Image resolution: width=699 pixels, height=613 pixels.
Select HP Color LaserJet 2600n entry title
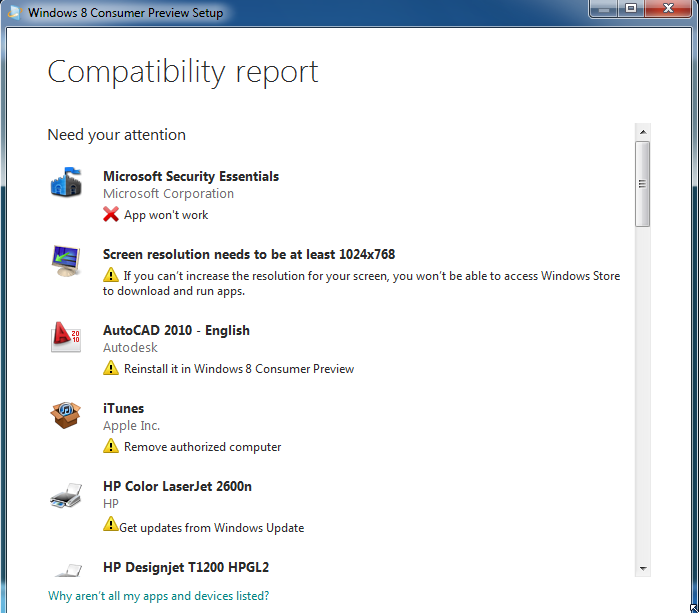[177, 486]
